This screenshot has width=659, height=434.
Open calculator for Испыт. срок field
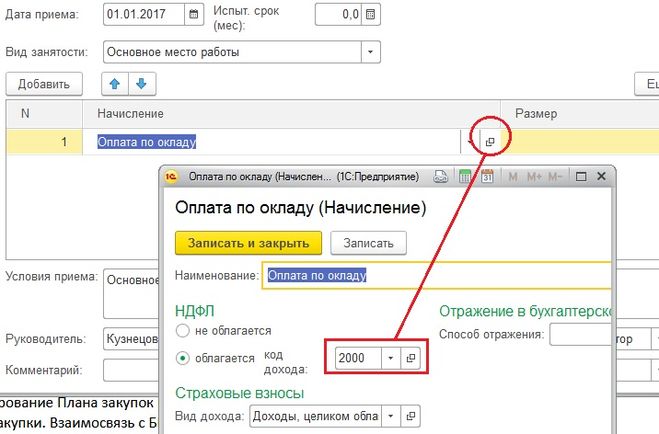tap(371, 15)
